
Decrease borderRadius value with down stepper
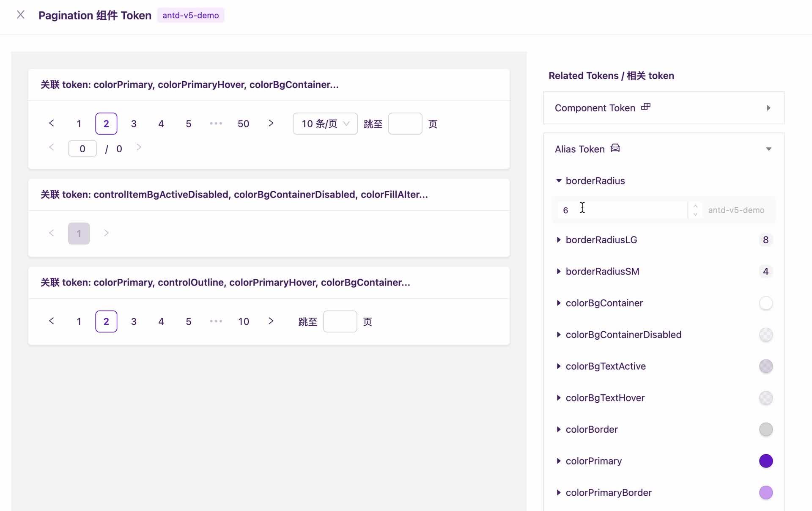tap(695, 214)
